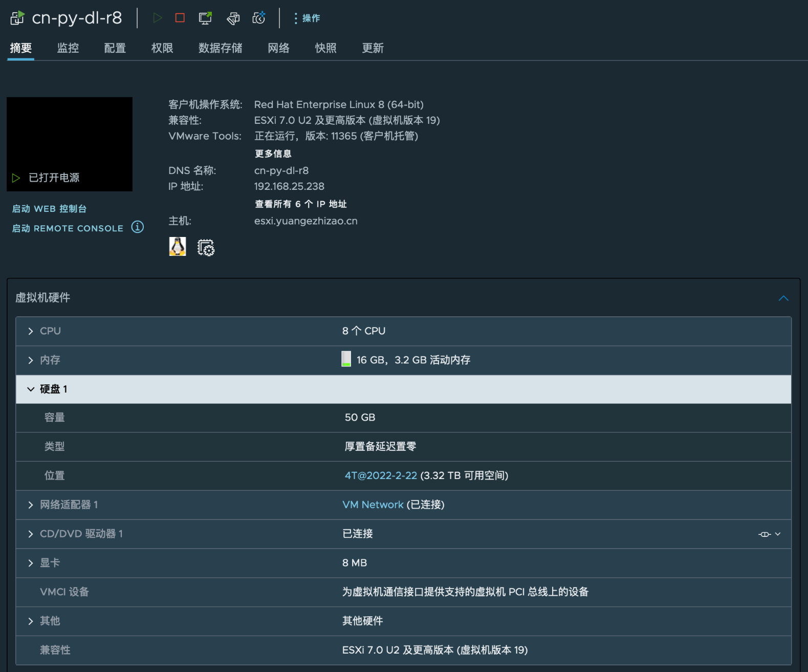The width and height of the screenshot is (808, 672).
Task: Click the 50 GB capacity value
Action: [360, 417]
